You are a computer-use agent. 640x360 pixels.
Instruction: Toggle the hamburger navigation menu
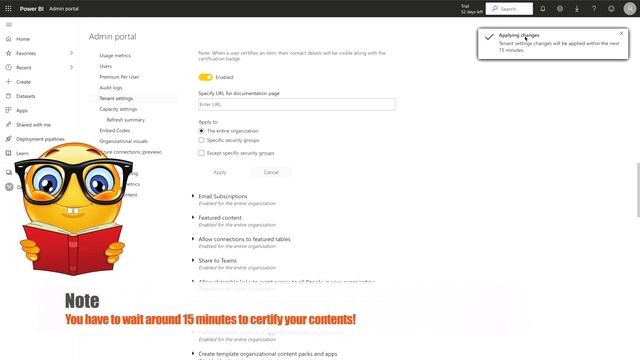9,24
